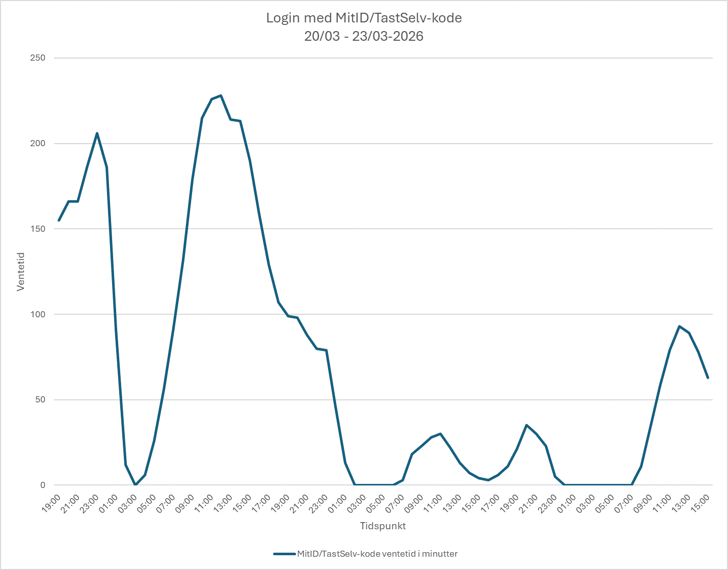Click the last data point at the line's right end
This screenshot has height=570, width=728.
pyautogui.click(x=708, y=377)
